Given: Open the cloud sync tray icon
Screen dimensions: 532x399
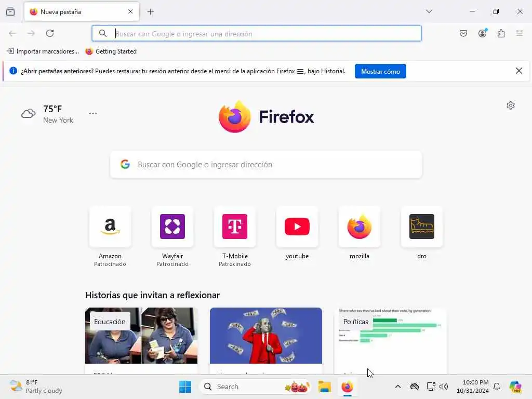Looking at the screenshot, I should point(414,387).
